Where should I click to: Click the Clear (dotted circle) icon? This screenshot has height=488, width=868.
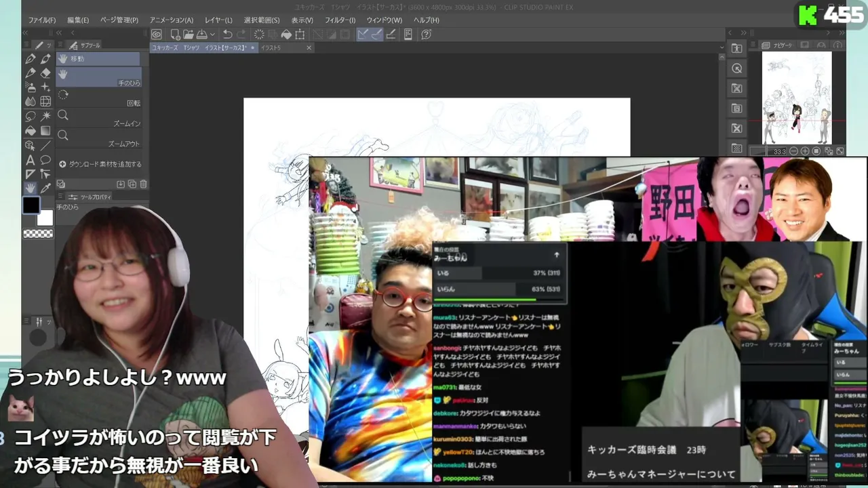point(259,35)
